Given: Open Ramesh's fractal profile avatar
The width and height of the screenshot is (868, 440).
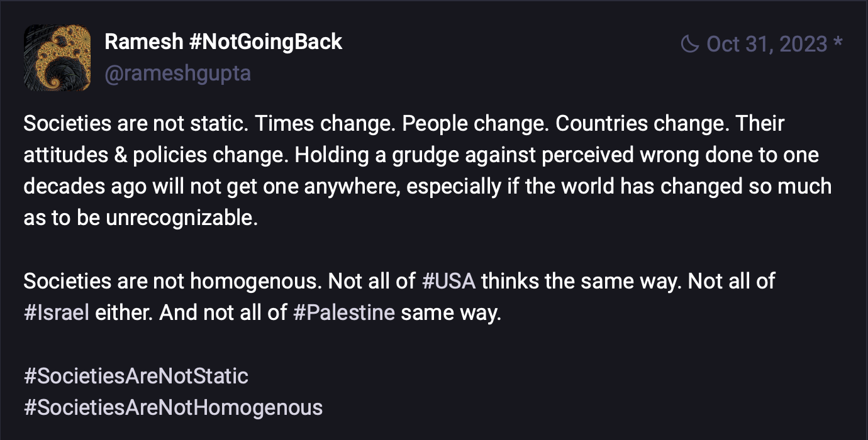Looking at the screenshot, I should (x=57, y=58).
